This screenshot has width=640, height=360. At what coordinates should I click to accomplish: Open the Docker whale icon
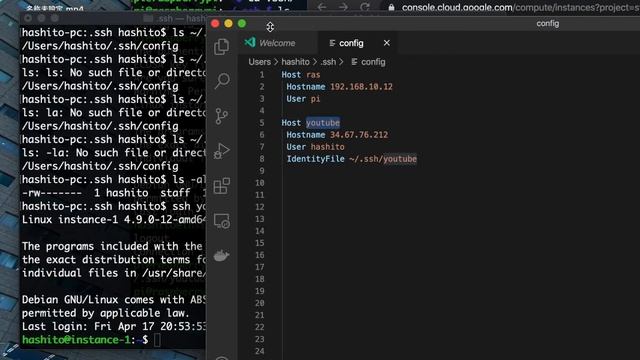point(221,256)
